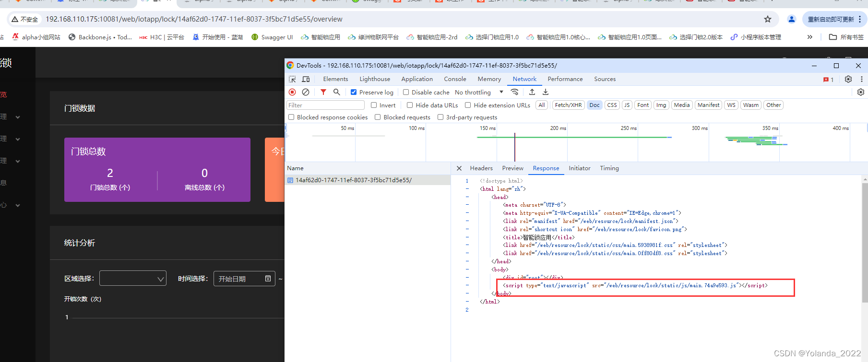Open the Memory tab
Viewport: 868px width, 362px height.
[x=489, y=79]
